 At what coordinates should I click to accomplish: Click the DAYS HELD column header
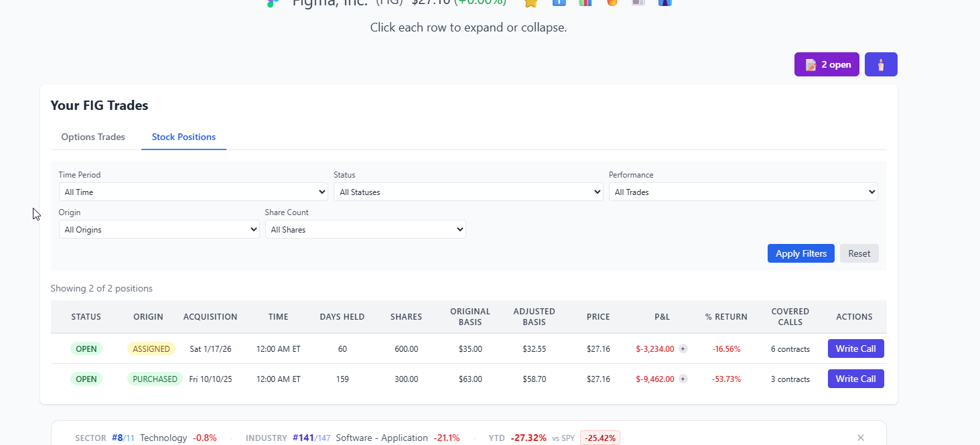coord(342,317)
